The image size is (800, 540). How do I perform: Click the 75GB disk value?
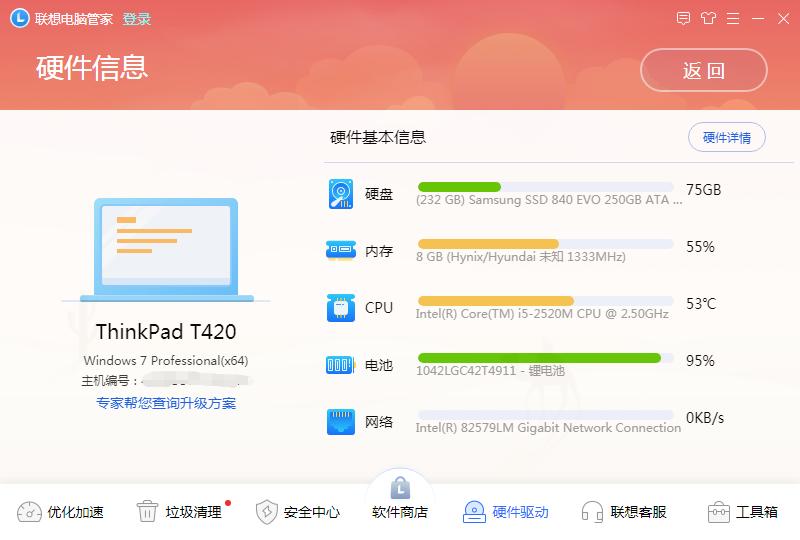coord(704,190)
